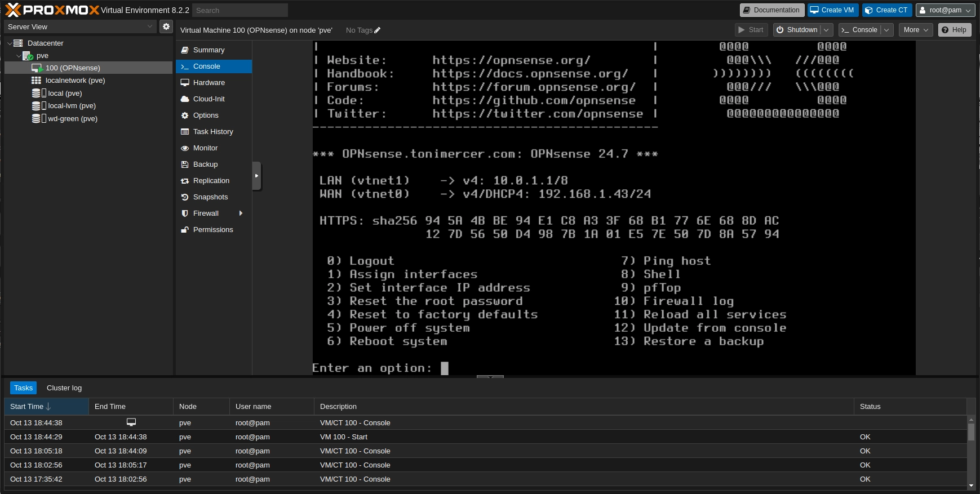Open the root@pam user menu
Screen dimensions: 980x494
(x=945, y=10)
